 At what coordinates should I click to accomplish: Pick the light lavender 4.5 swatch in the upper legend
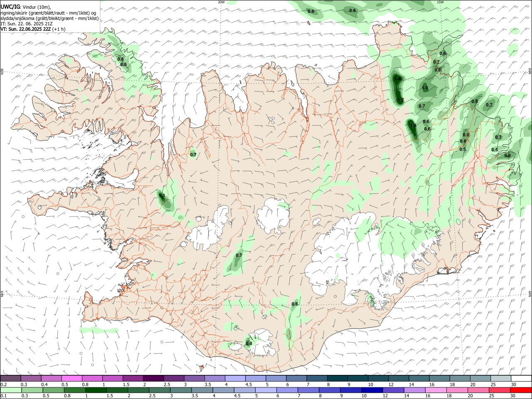coord(255,378)
